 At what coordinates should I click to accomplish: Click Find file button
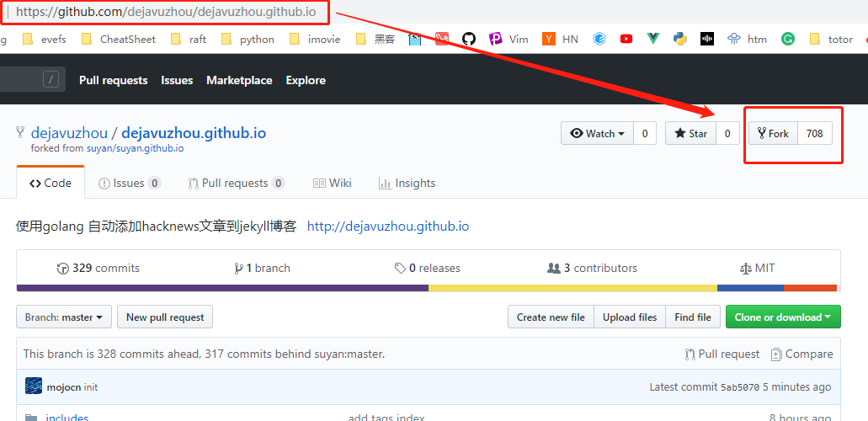click(693, 317)
